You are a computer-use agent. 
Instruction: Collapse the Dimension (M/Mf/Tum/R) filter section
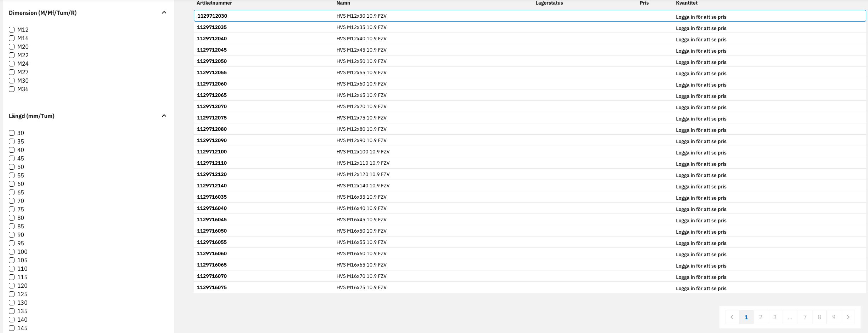tap(164, 13)
